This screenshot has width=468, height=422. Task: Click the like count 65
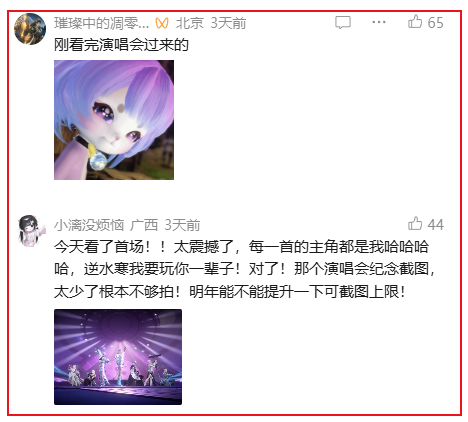pos(435,23)
